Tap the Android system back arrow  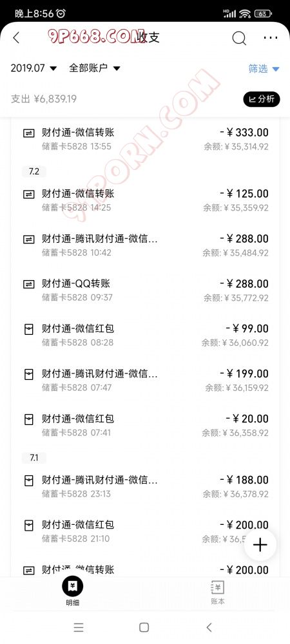pos(209,627)
